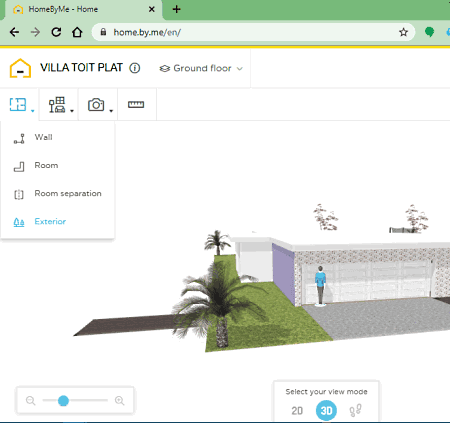450x423 pixels.
Task: Click the blue zoom slider handle
Action: [63, 400]
